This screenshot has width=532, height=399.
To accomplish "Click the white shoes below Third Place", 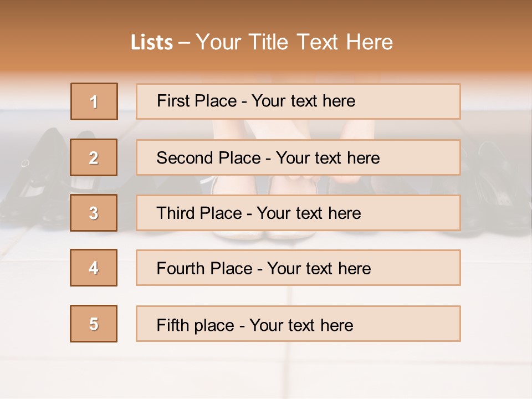I will (265, 235).
